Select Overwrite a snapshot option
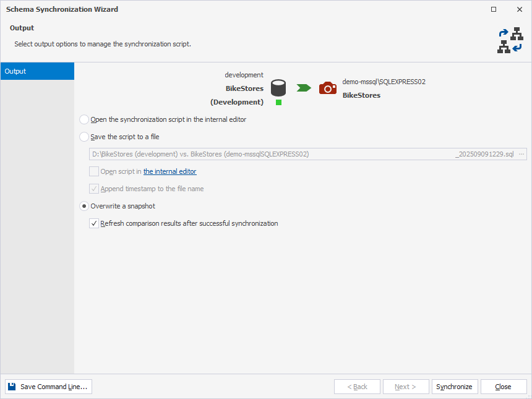 pyautogui.click(x=84, y=206)
